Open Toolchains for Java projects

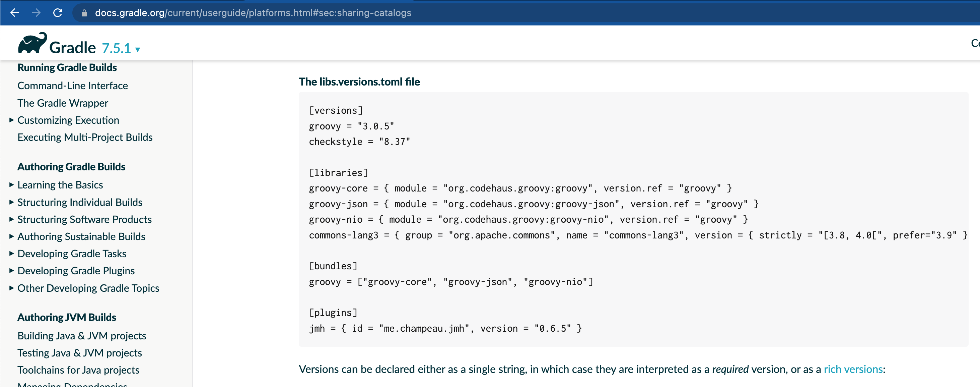tap(78, 370)
